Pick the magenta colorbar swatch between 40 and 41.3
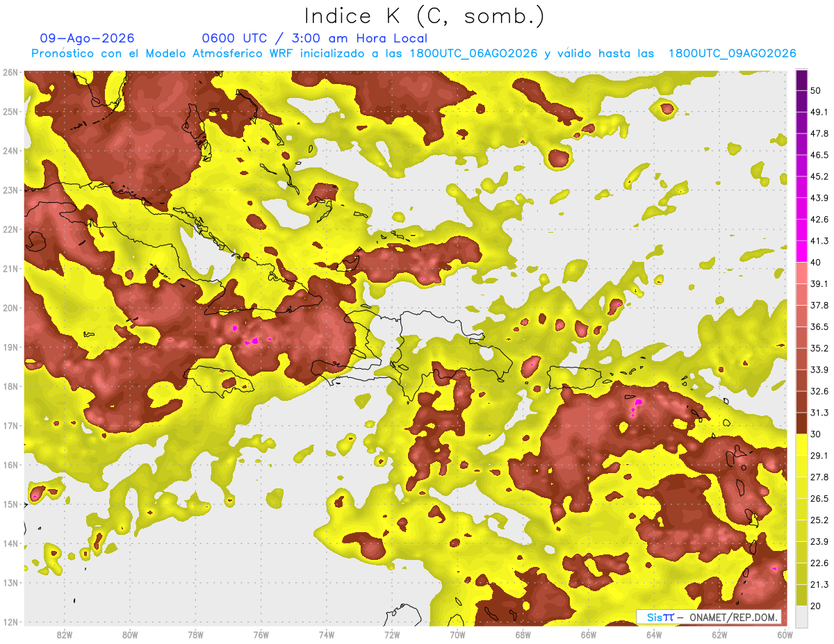The height and width of the screenshot is (644, 834). [x=801, y=251]
